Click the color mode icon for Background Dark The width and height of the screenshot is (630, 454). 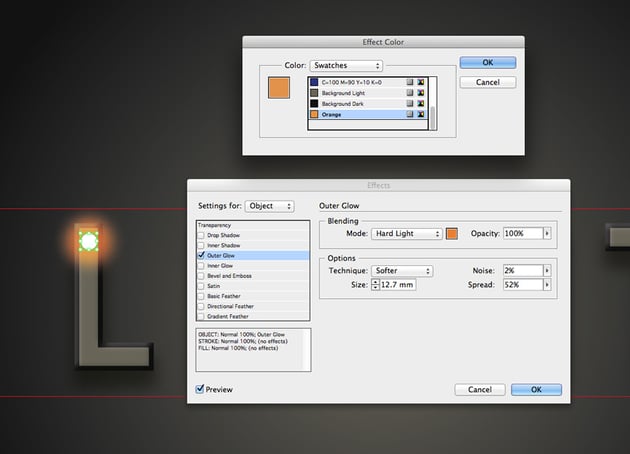point(423,103)
